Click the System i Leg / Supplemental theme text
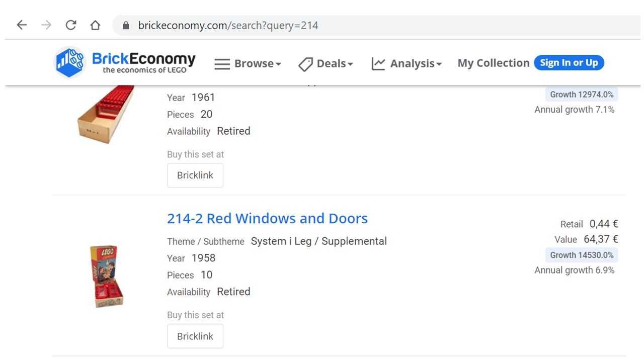The height and width of the screenshot is (362, 644). [319, 241]
